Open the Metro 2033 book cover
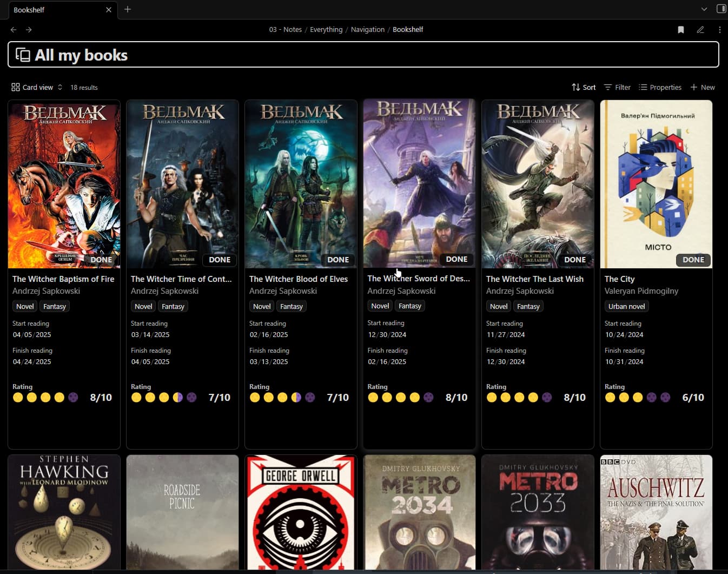Viewport: 728px width, 574px height. click(x=538, y=511)
